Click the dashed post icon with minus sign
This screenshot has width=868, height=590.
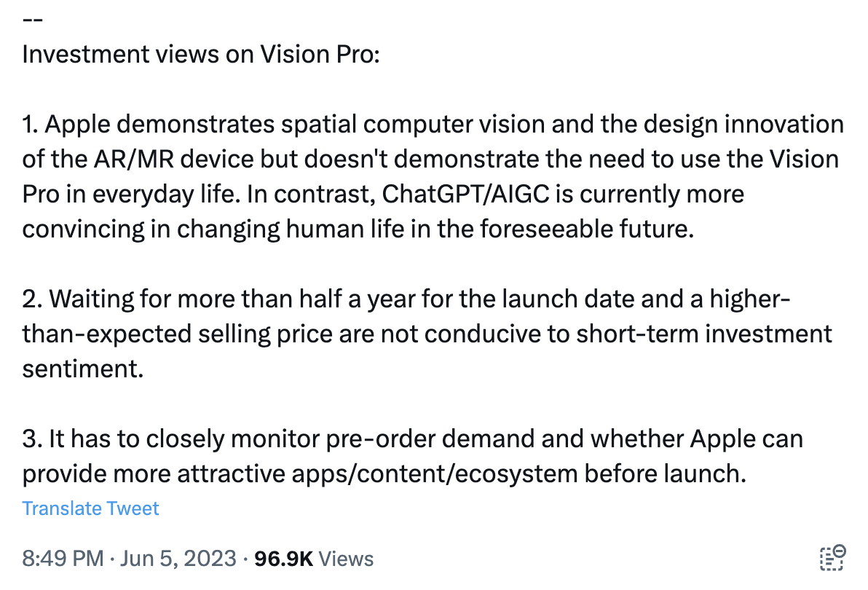coord(833,557)
